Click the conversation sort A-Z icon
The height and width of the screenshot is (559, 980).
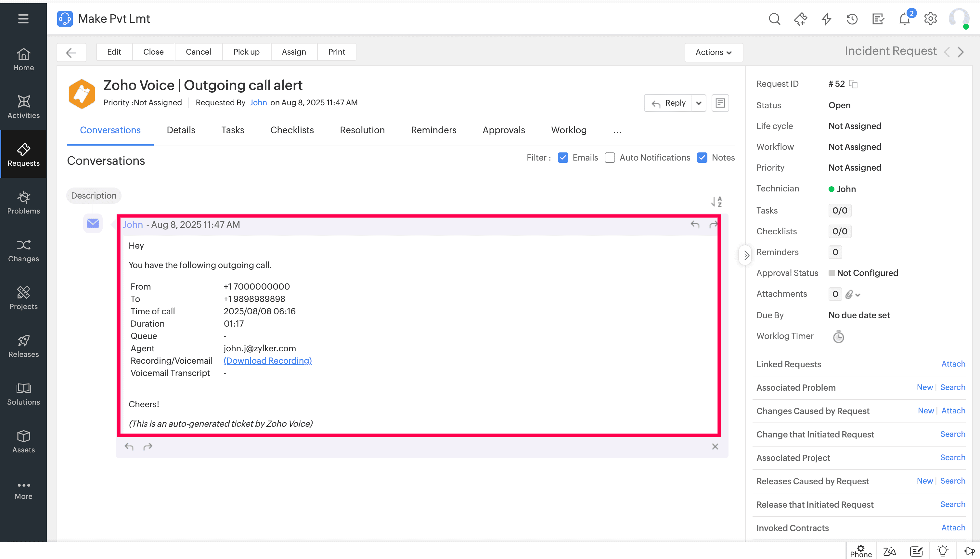pyautogui.click(x=716, y=201)
